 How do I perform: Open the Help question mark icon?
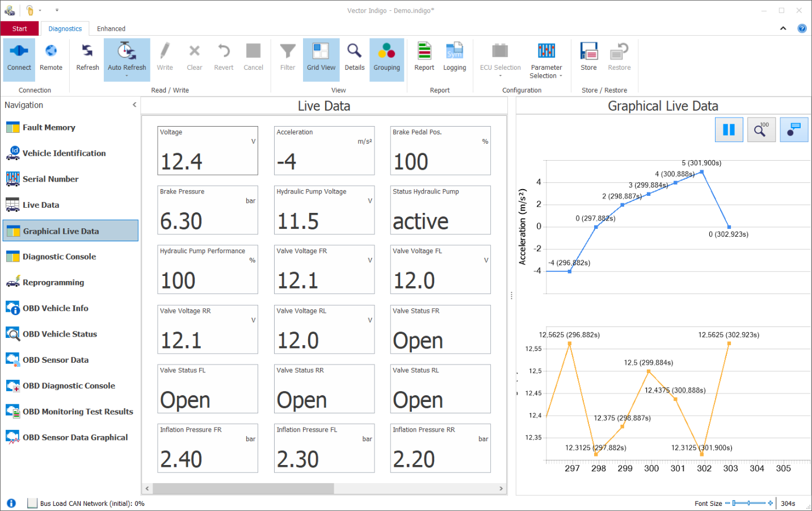point(802,28)
